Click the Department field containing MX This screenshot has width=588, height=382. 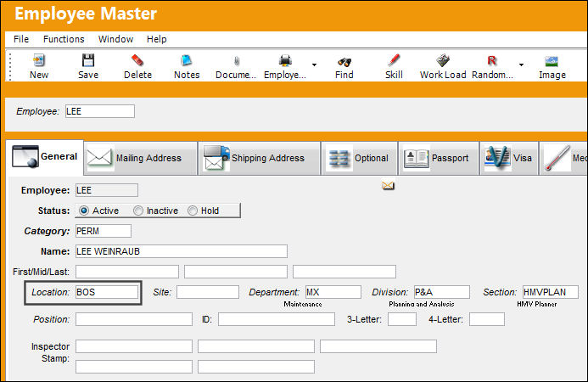[x=333, y=292]
